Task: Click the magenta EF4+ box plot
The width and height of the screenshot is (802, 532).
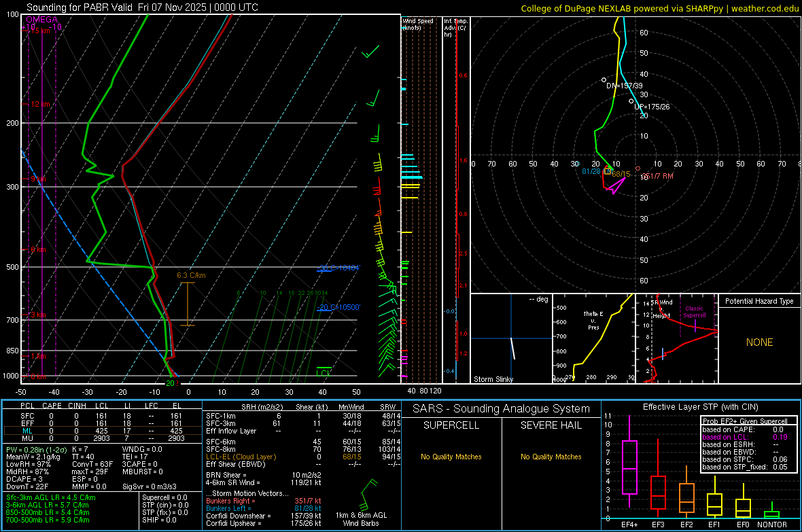Action: click(x=629, y=469)
